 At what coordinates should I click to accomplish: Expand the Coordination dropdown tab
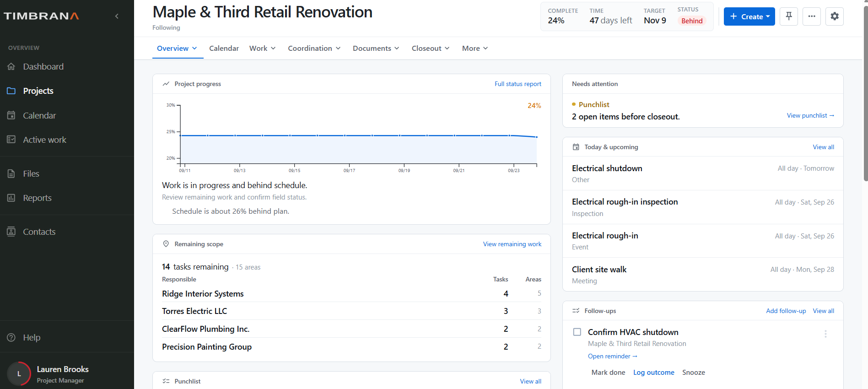[x=314, y=48]
